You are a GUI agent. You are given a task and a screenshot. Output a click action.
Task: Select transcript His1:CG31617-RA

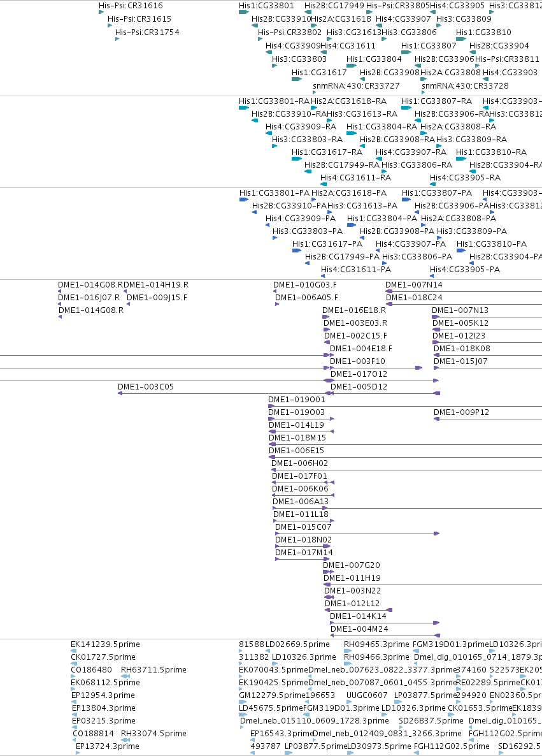[327, 152]
